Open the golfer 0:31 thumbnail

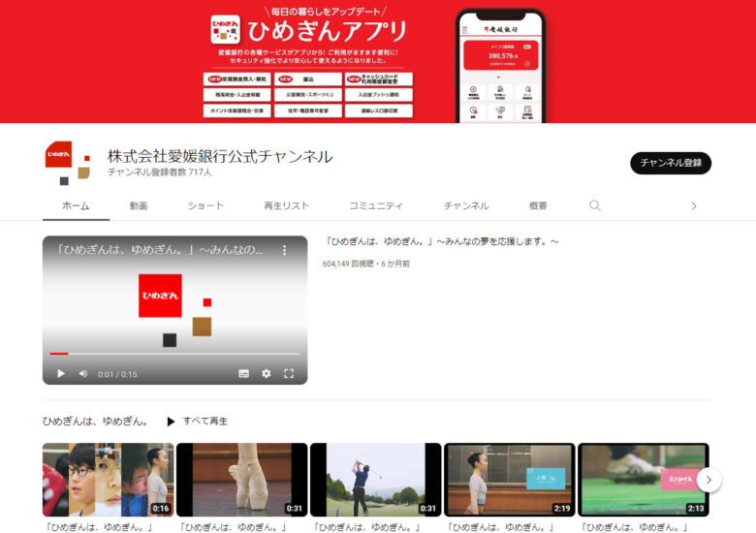coord(376,480)
